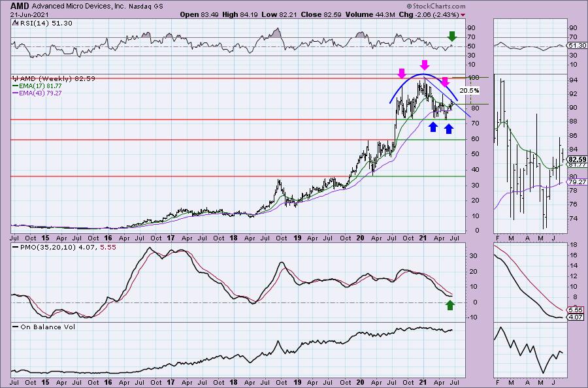
Task: Click the 'Volume 44.3M' value
Action: (x=370, y=14)
